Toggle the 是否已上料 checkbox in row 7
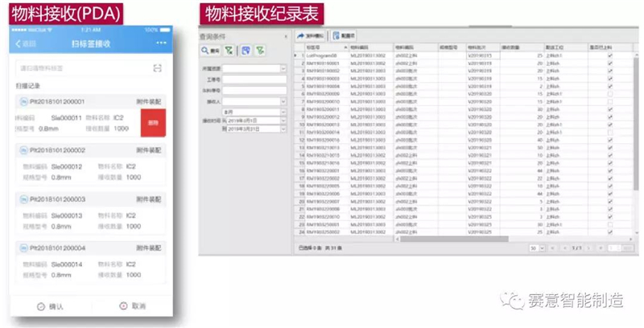This screenshot has width=644, height=328. [x=609, y=100]
